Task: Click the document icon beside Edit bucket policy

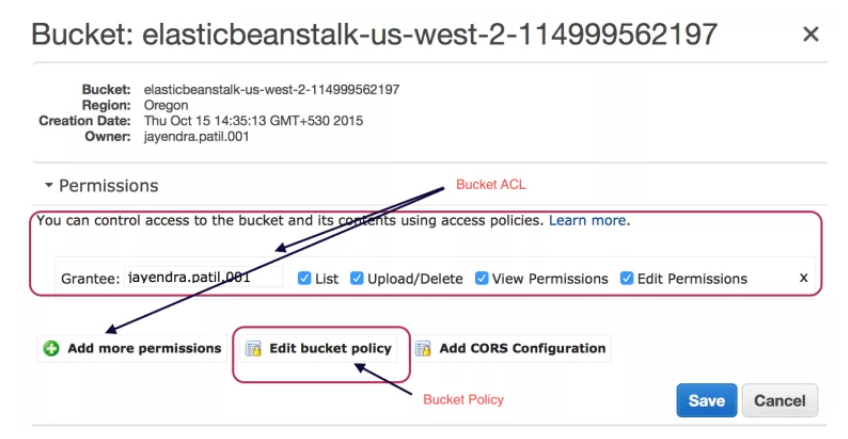Action: [254, 349]
